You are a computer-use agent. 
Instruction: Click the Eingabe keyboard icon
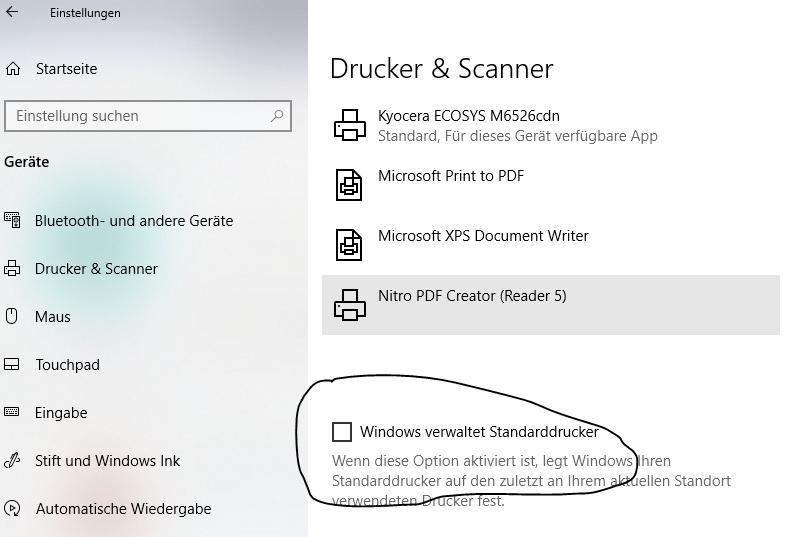pyautogui.click(x=12, y=412)
